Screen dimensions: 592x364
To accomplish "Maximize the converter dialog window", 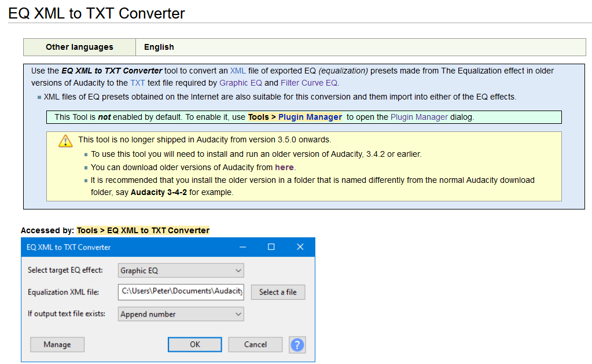I will 271,247.
